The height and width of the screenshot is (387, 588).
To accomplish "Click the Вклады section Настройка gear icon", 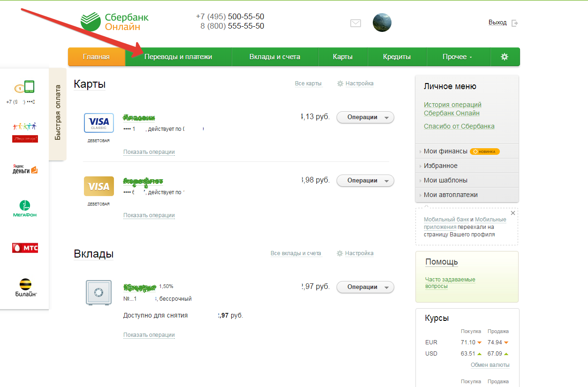I will [340, 253].
